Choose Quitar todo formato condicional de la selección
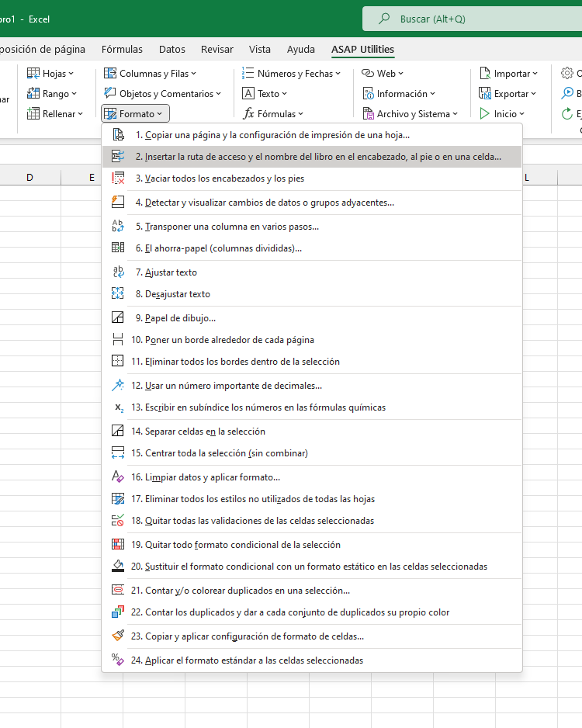The image size is (582, 728). tap(312, 544)
